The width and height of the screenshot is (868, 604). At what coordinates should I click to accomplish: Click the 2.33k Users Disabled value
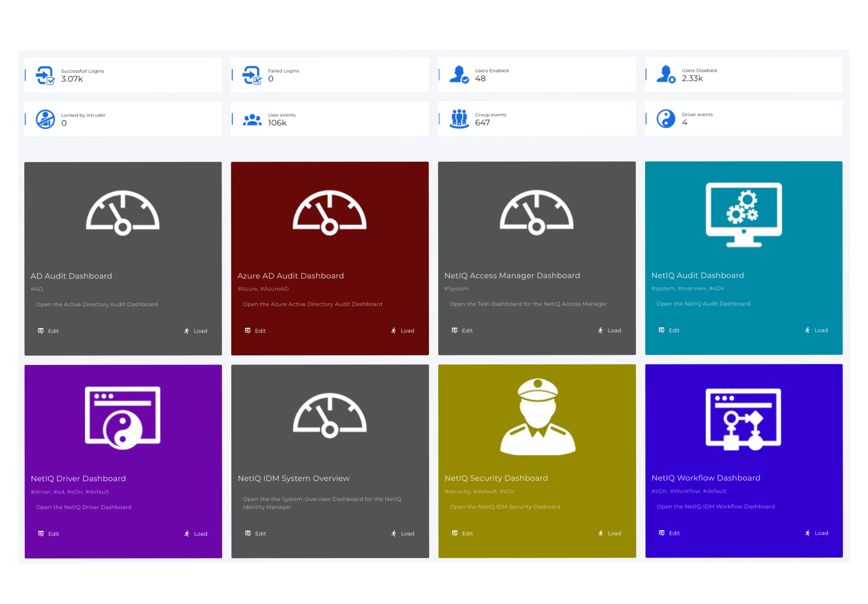point(692,79)
